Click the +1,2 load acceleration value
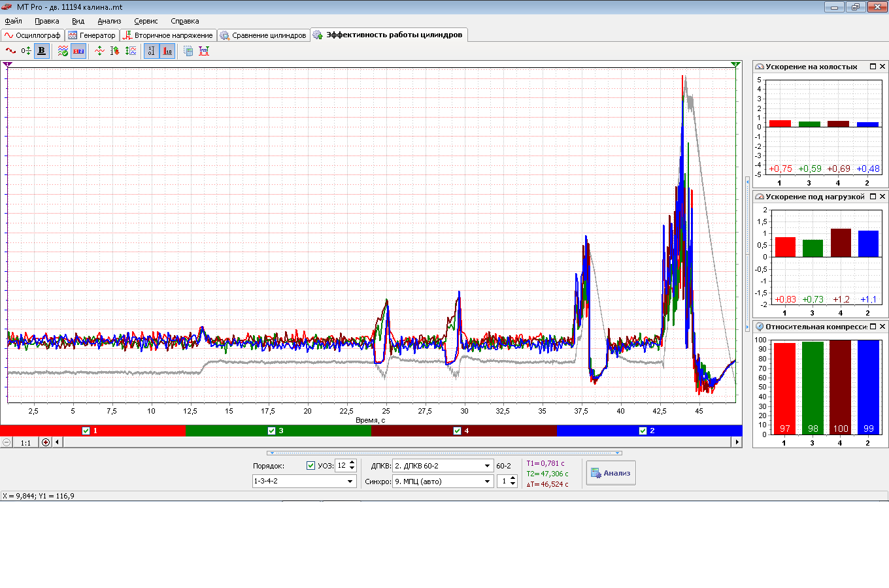The height and width of the screenshot is (588, 889). (x=841, y=299)
